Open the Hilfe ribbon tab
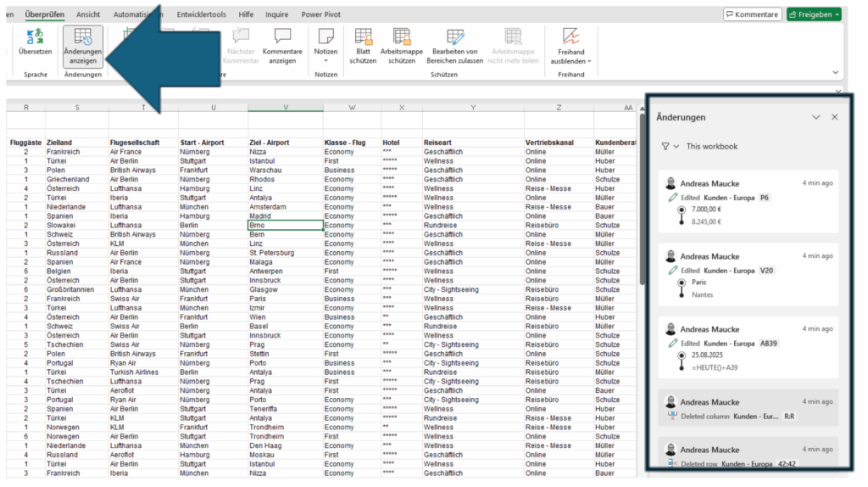The image size is (868, 487). (246, 14)
